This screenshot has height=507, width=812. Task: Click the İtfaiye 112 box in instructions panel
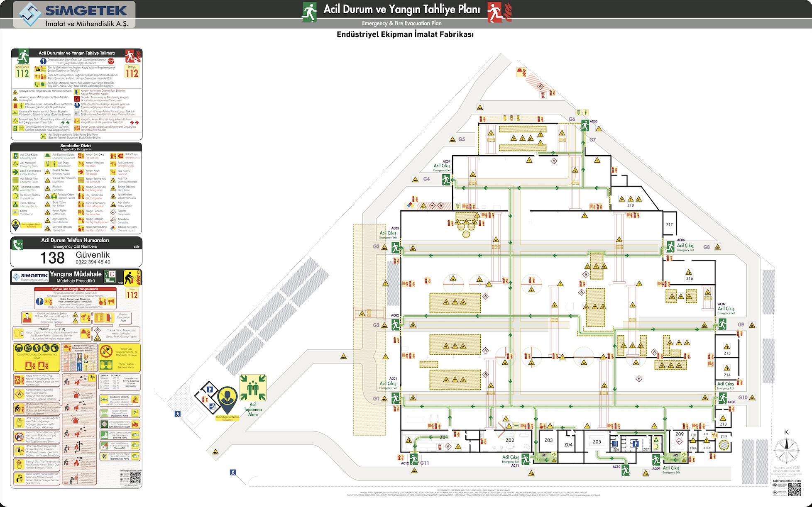click(132, 71)
